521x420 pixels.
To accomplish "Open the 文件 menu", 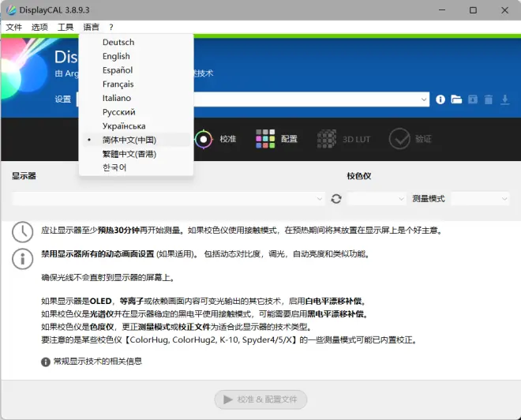I will [14, 27].
